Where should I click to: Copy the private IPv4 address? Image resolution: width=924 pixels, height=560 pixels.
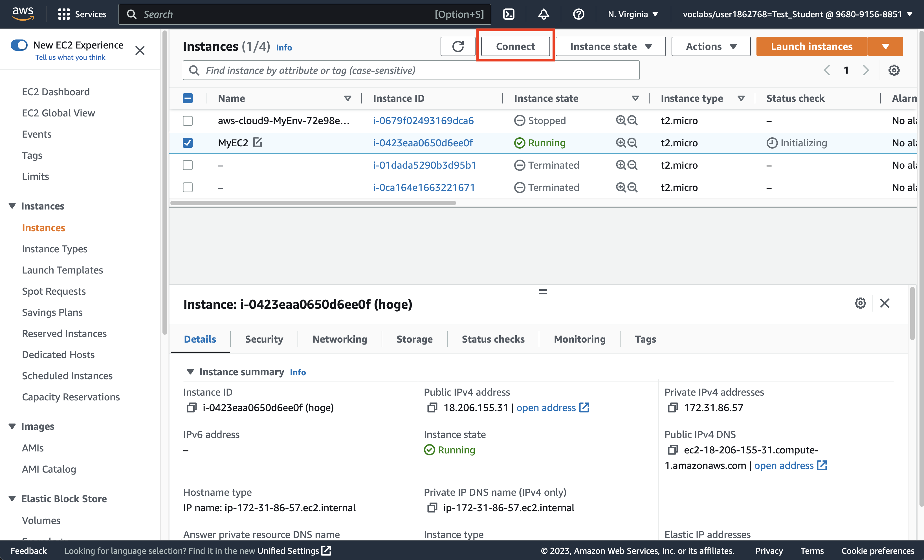pyautogui.click(x=673, y=407)
